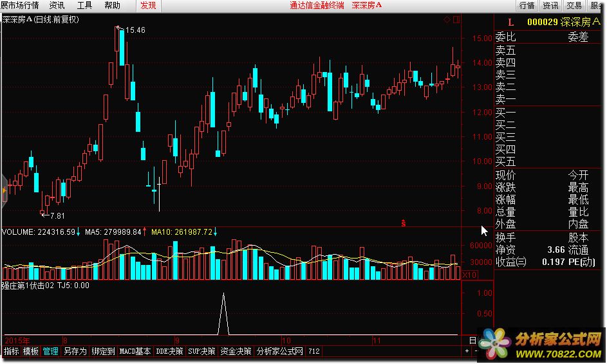607x364 pixels.
Task: Click the 委比 label in quote panel
Action: tap(505, 37)
